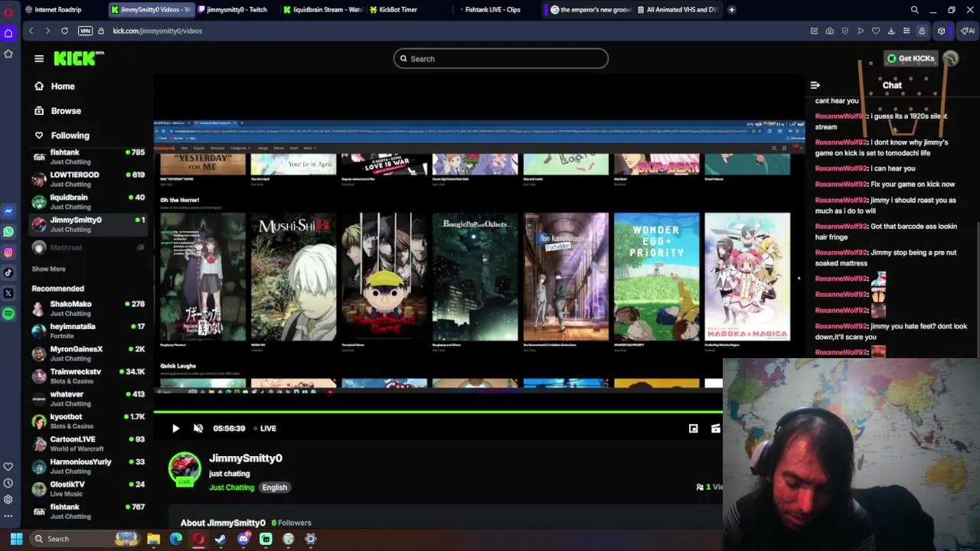The height and width of the screenshot is (551, 980).
Task: Open the Kick hamburger menu
Action: pos(39,58)
